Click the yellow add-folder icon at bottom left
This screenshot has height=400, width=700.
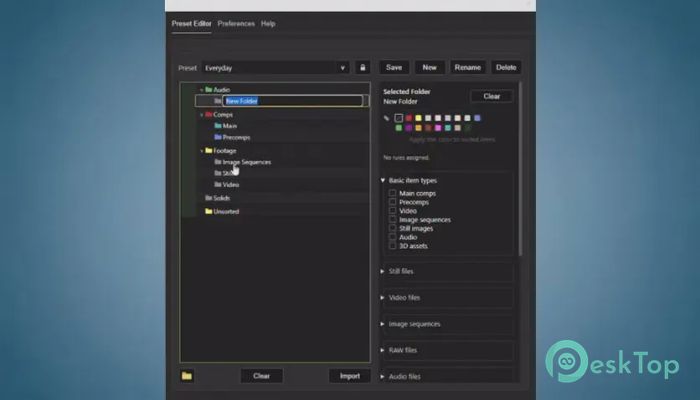(x=187, y=376)
